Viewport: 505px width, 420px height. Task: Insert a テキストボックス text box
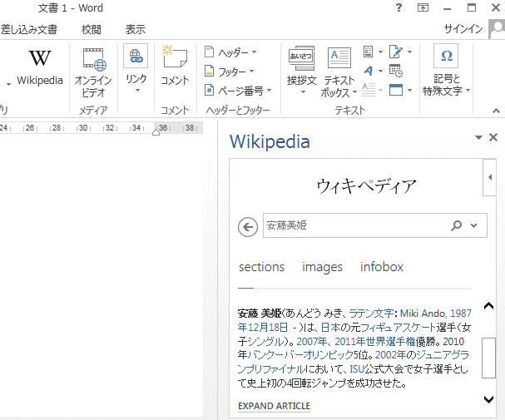339,72
